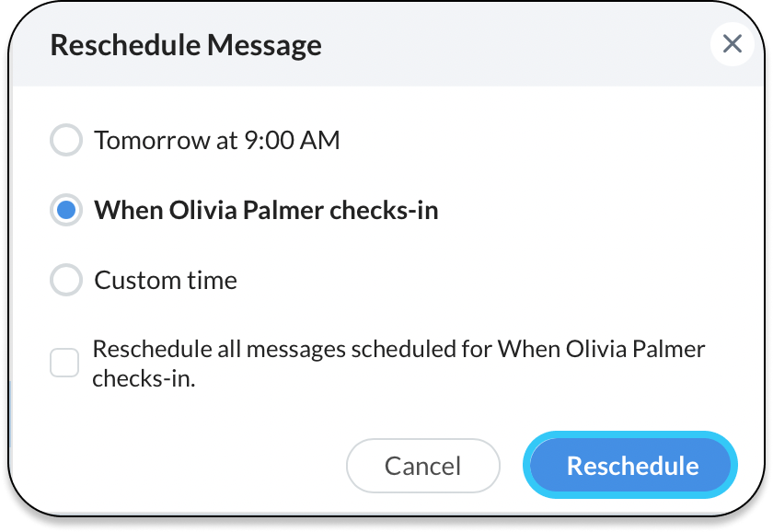Click the 'Tomorrow at 9:00 AM' label text
The height and width of the screenshot is (532, 773).
pos(217,141)
